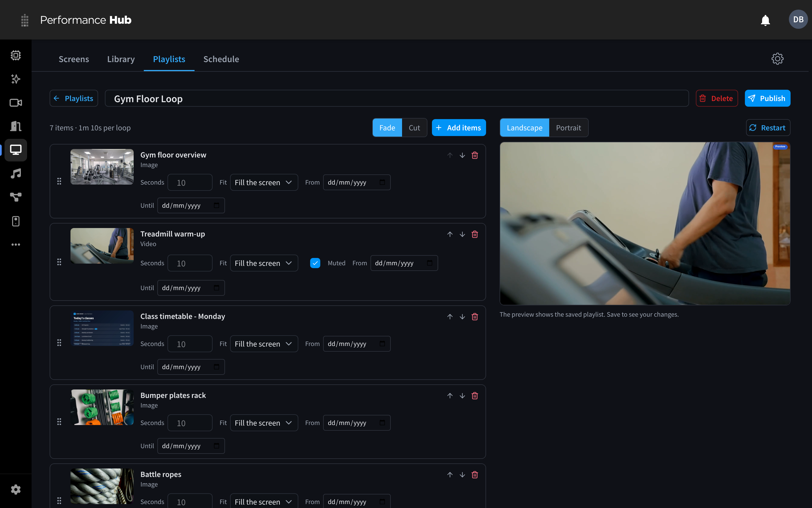Open Fit dropdown for Treadmill warm-up
Screen dimensions: 812x508
point(264,263)
